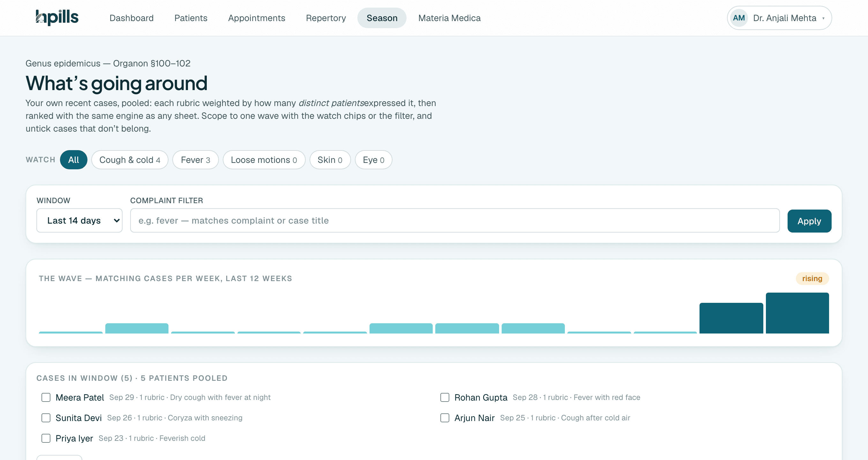Choose the Skin watch chip
The width and height of the screenshot is (868, 460).
pos(330,159)
